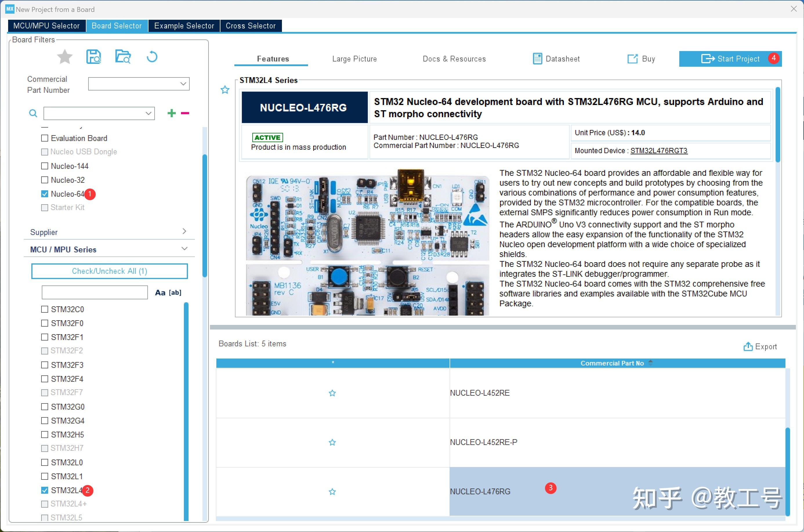Screen dimensions: 804x532
Task: Open the Large Picture tab
Action: coord(354,58)
